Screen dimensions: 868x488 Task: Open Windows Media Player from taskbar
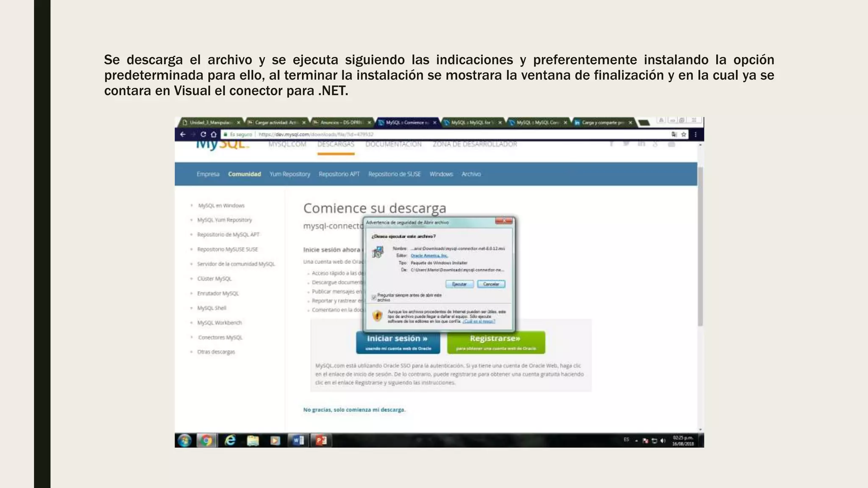click(x=275, y=441)
